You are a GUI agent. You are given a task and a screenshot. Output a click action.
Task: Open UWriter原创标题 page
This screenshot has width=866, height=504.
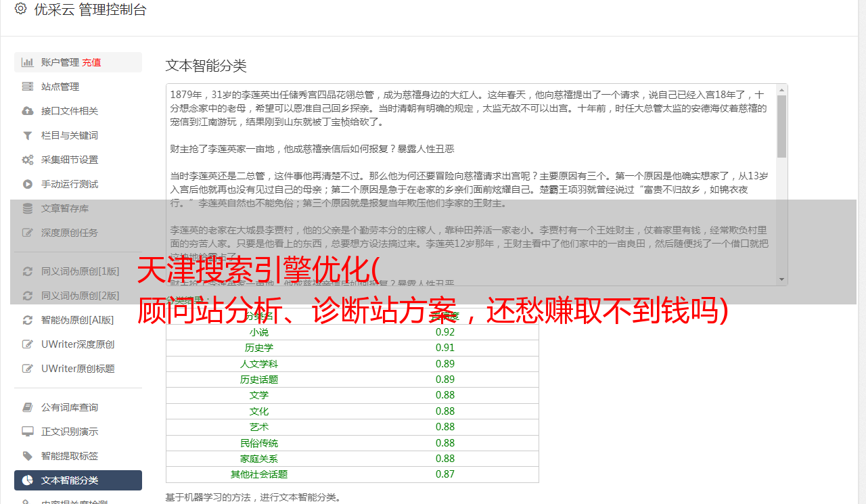pos(78,369)
